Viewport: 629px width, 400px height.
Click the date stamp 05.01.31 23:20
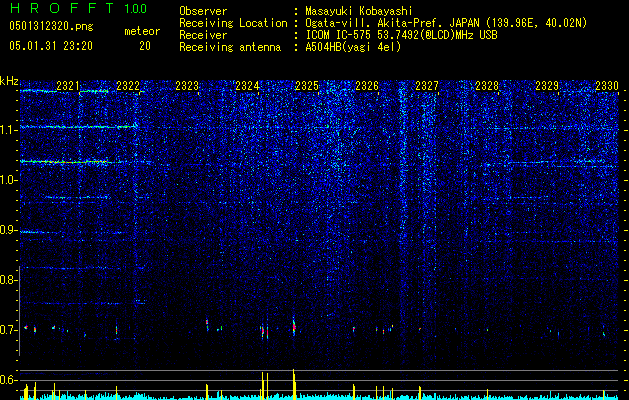tap(51, 46)
